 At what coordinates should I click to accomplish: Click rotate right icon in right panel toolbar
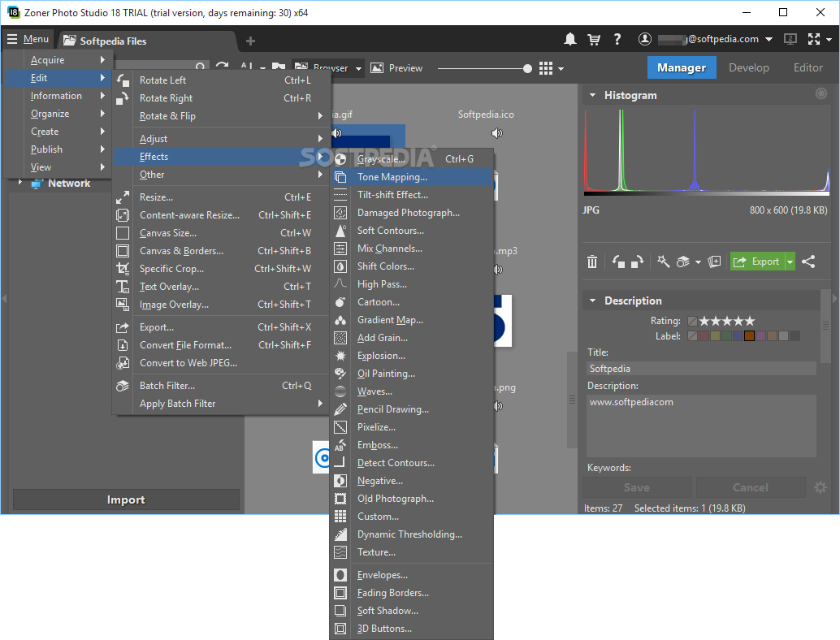coord(637,262)
